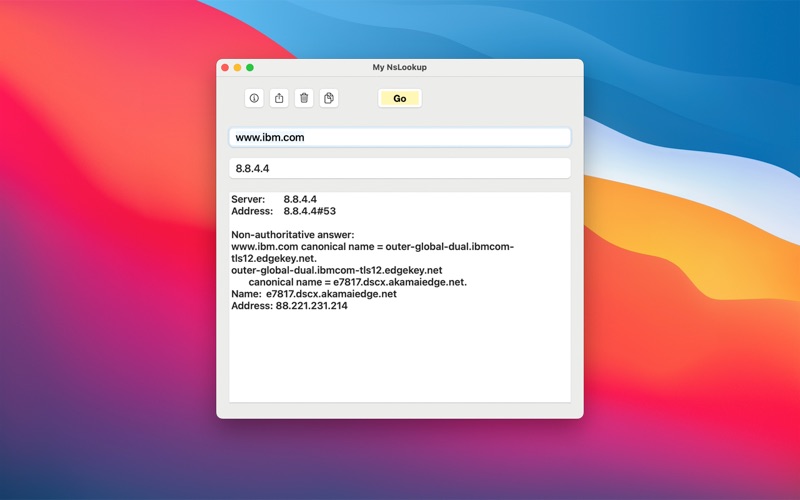Focus the www.ibm.com hostname field

[399, 137]
